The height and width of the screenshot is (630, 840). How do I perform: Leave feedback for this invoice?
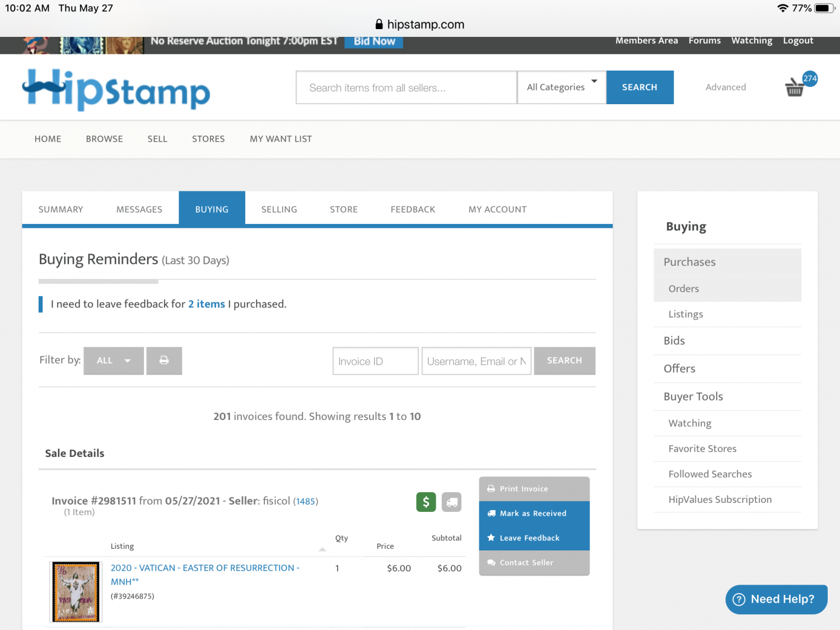(534, 538)
